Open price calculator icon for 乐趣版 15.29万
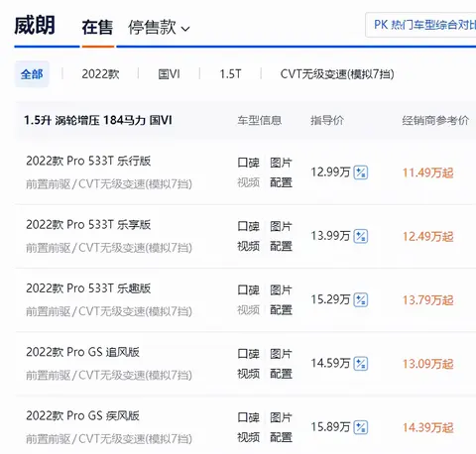476x454 pixels. pyautogui.click(x=361, y=300)
